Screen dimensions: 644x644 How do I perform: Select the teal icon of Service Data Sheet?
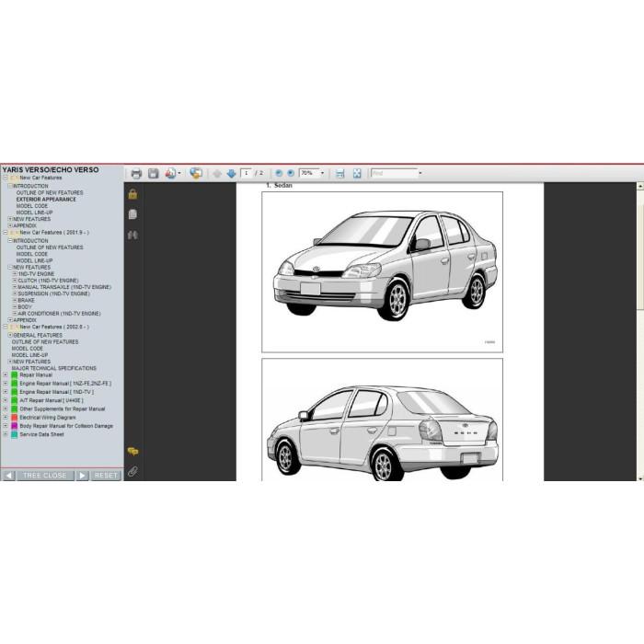pos(15,435)
